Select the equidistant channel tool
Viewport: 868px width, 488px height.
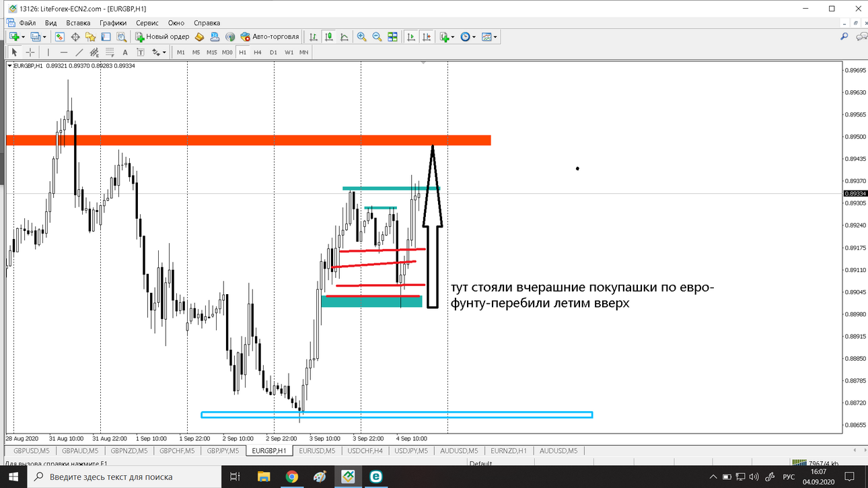click(94, 52)
